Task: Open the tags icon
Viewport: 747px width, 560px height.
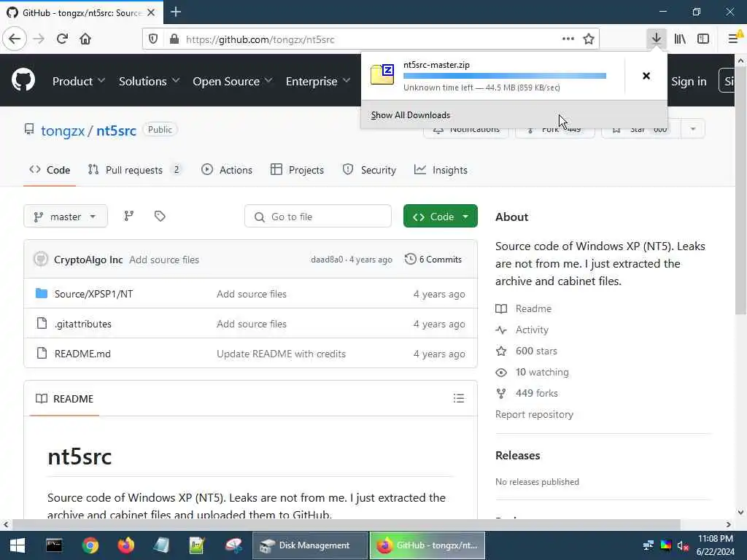Action: point(160,216)
